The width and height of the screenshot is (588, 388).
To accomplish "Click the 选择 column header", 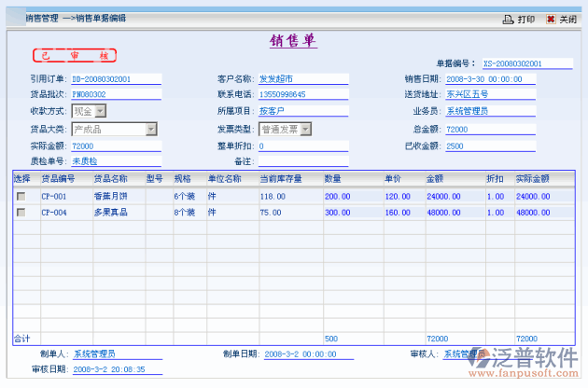I will coord(21,177).
